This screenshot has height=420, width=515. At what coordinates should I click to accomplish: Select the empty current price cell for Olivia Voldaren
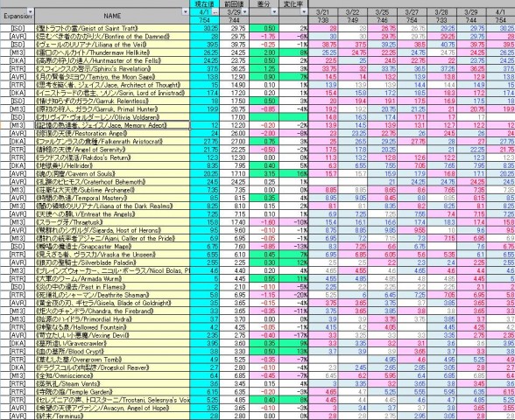(204, 117)
